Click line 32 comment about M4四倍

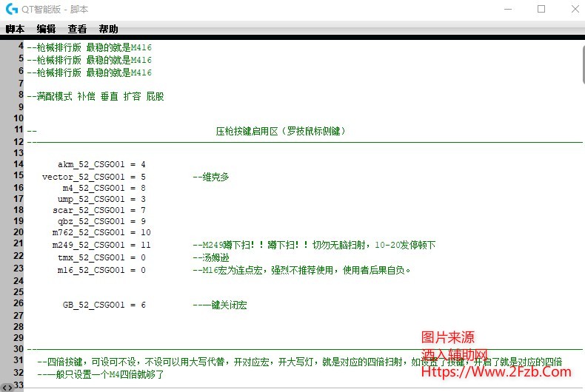pos(101,374)
